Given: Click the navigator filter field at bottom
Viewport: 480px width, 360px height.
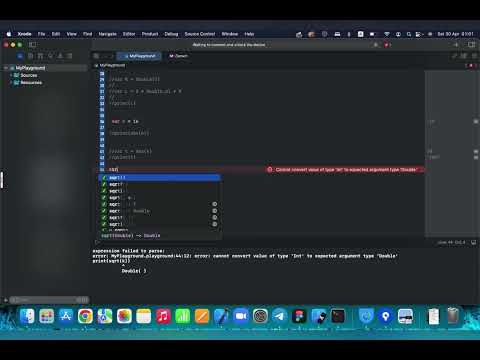Looking at the screenshot, I should (49, 300).
